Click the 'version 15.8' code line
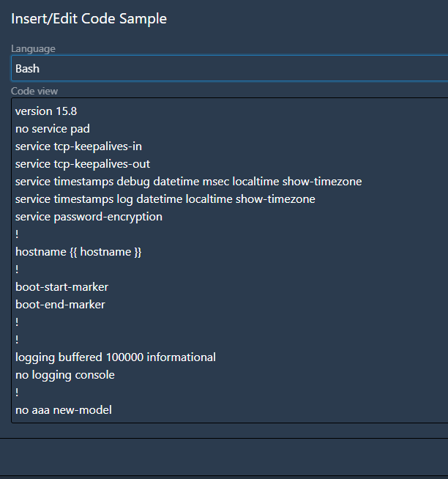This screenshot has height=479, width=448. coord(46,111)
